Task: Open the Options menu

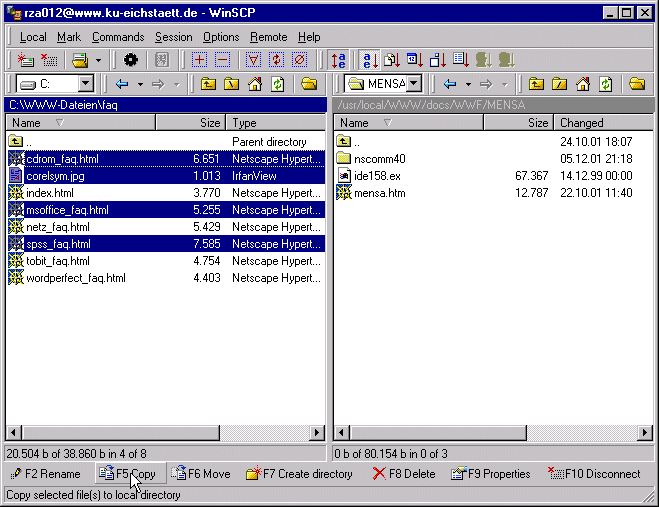Action: (221, 37)
